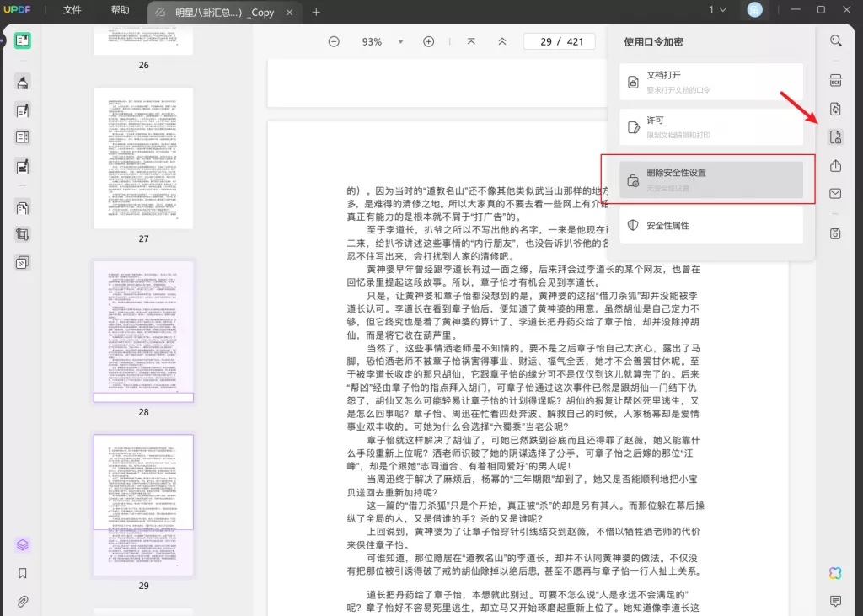Click the Share/export icon

pos(835,165)
